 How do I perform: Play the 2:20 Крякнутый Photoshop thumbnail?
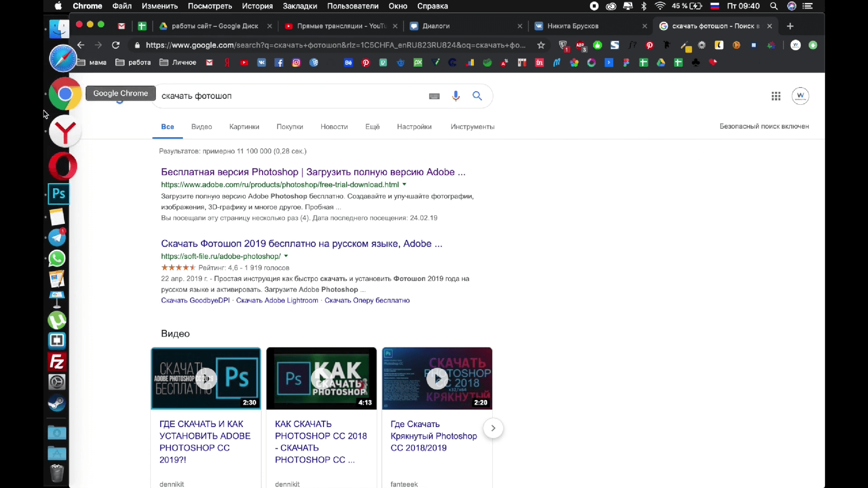[x=437, y=378]
